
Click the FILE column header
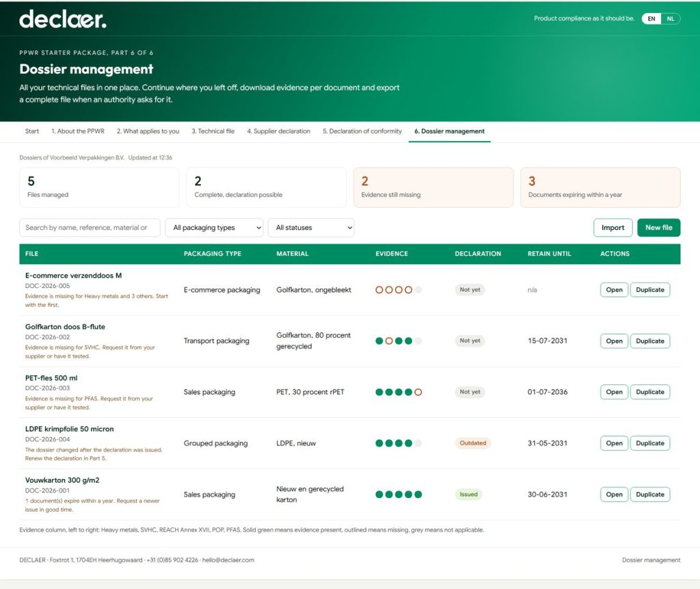31,254
